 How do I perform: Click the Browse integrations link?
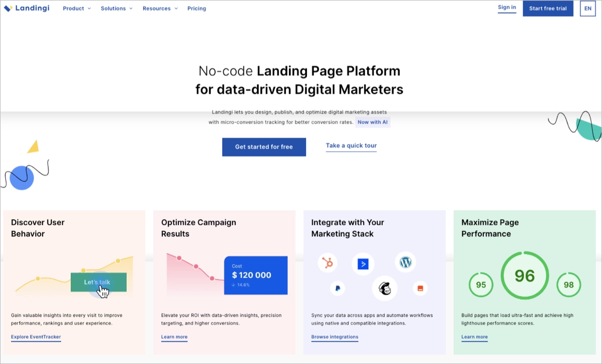click(x=335, y=336)
